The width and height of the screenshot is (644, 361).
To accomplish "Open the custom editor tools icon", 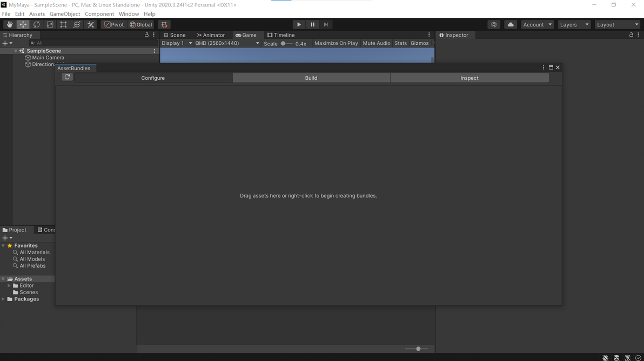I will point(90,25).
